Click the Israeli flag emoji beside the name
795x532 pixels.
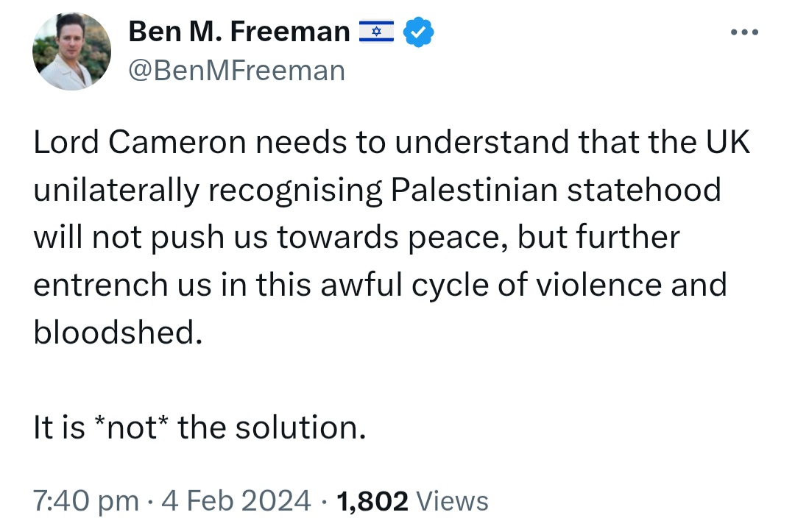376,32
